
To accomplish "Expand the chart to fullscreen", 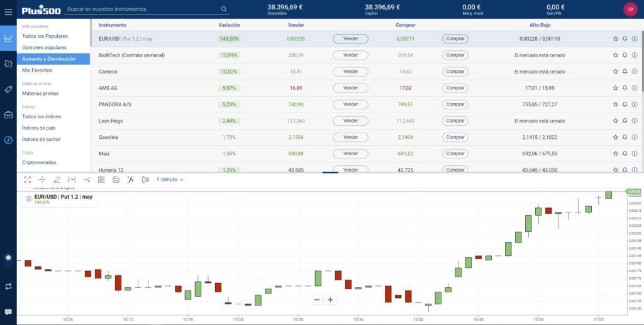I will (x=28, y=179).
